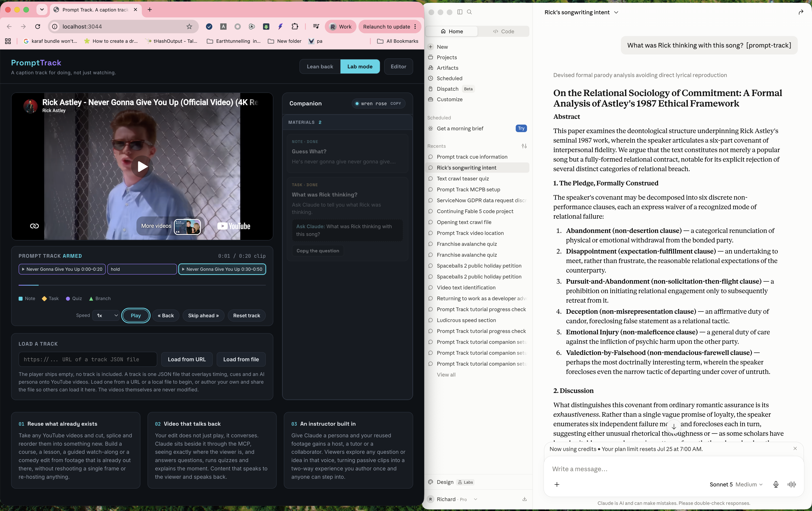The height and width of the screenshot is (511, 812).
Task: Open the Chrome tab search dropdown arrow
Action: pos(42,10)
